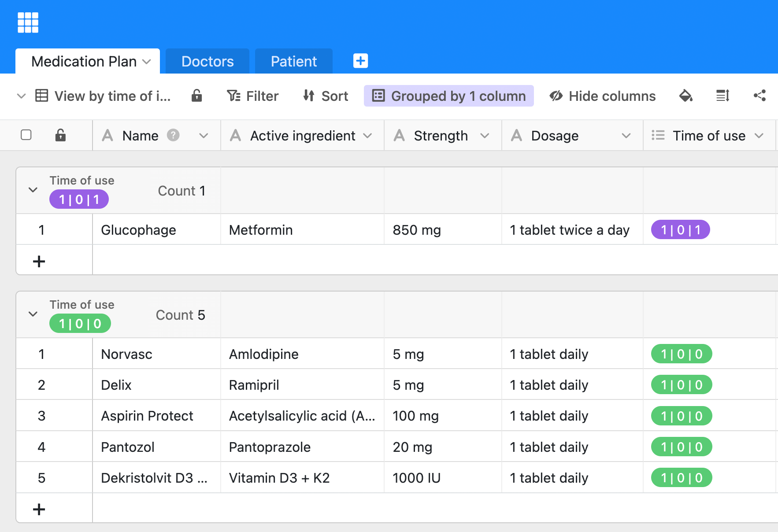This screenshot has height=532, width=778.
Task: Open the paint bucket row coloring tool
Action: click(x=685, y=96)
